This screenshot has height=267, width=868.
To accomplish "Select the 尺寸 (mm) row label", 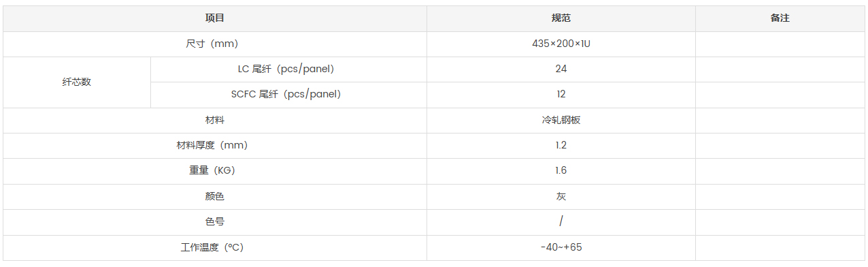I will 215,44.
